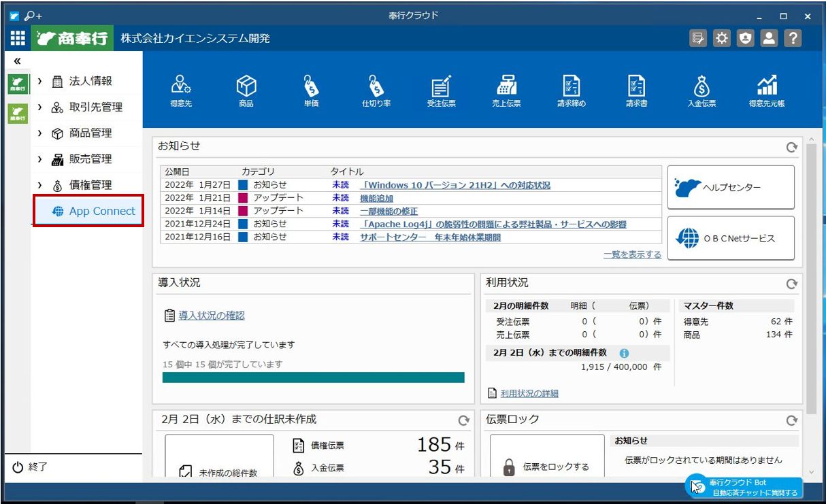Open the 入金伝票 payment slip icon
Screen dimensions: 826x504
click(701, 91)
